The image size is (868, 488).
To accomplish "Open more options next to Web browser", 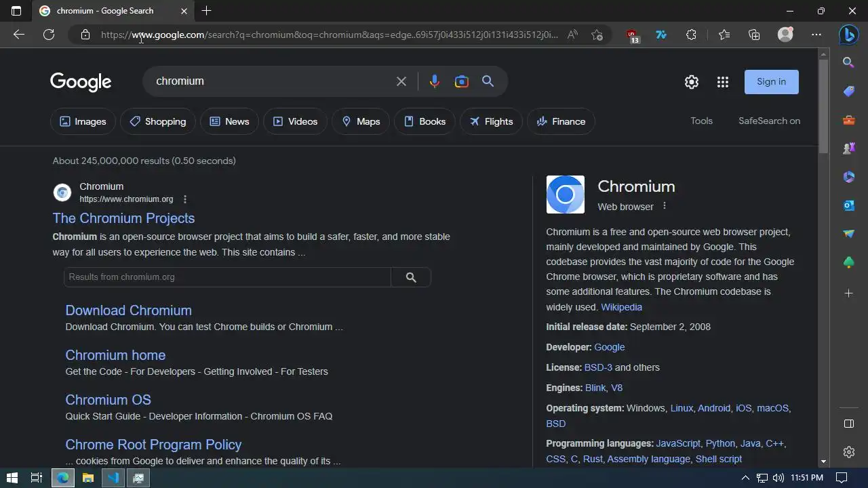I will (665, 206).
